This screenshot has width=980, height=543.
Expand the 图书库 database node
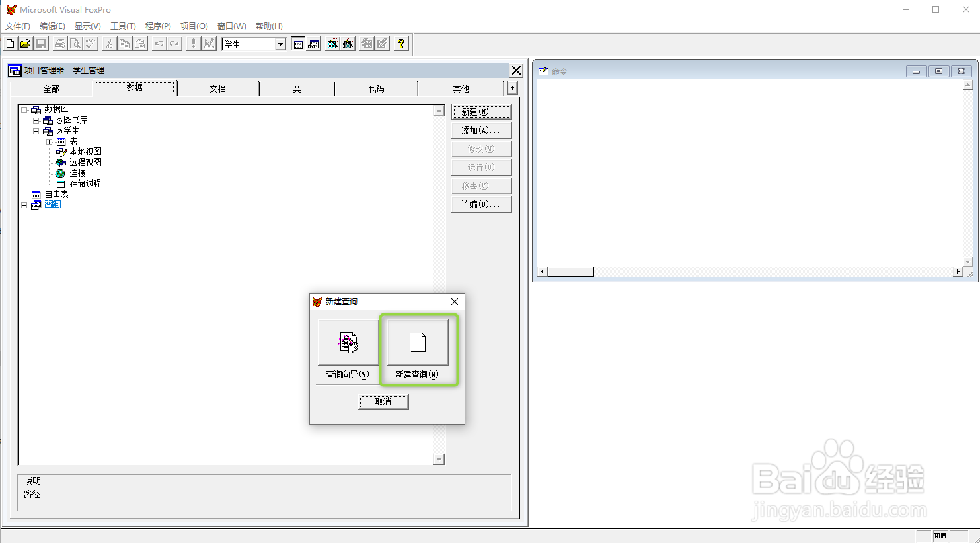[36, 120]
